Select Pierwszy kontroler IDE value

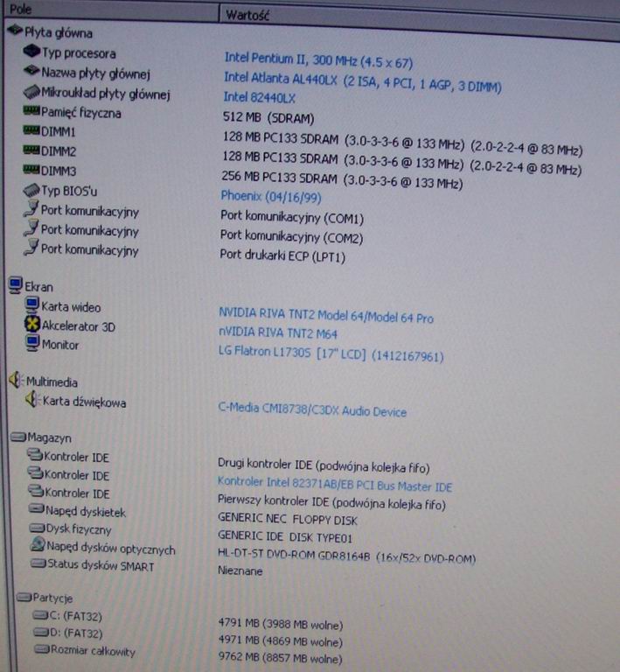(x=331, y=503)
